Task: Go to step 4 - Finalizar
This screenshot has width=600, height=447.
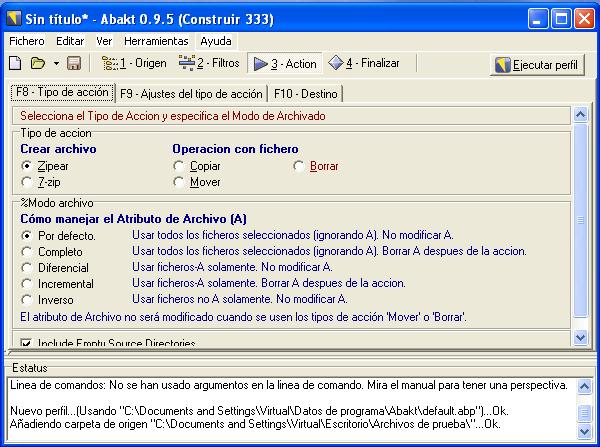Action: pyautogui.click(x=364, y=63)
